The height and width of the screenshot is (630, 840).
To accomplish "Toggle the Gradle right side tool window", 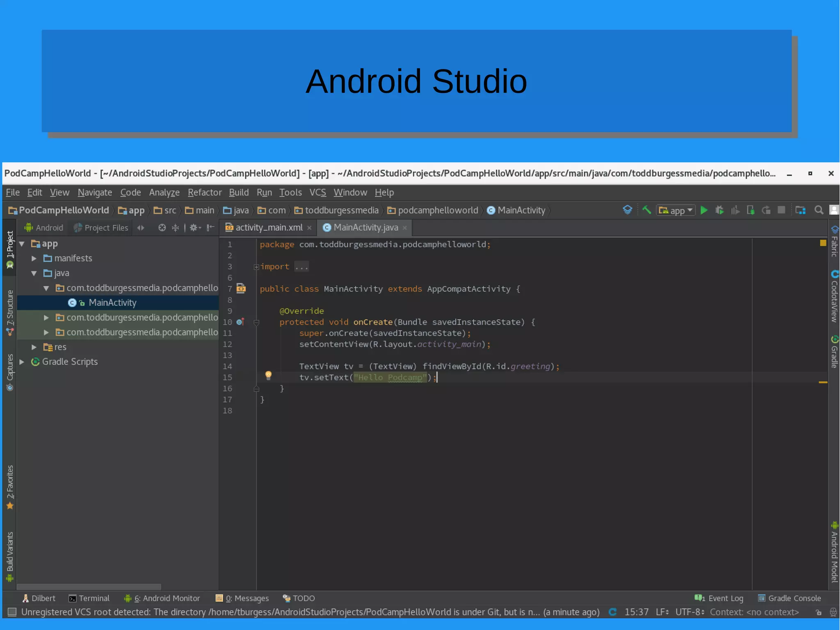I will point(834,352).
